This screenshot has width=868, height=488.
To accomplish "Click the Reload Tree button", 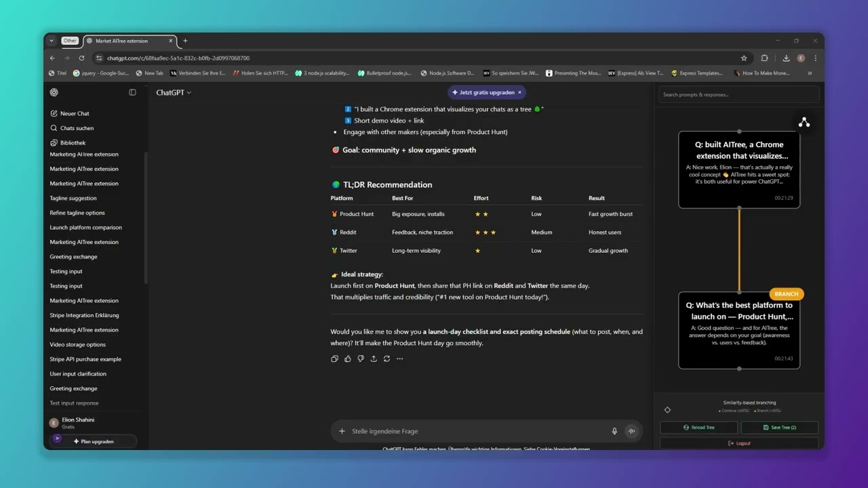I will coord(698,428).
